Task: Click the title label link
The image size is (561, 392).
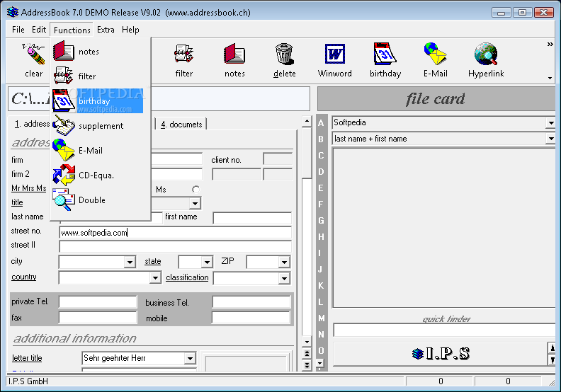Action: point(17,202)
